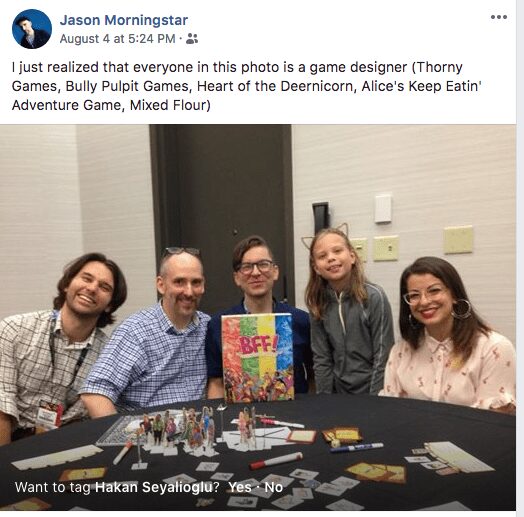
Task: Click the Hakan Seyalioglu tag suggestion name
Action: pos(154,487)
